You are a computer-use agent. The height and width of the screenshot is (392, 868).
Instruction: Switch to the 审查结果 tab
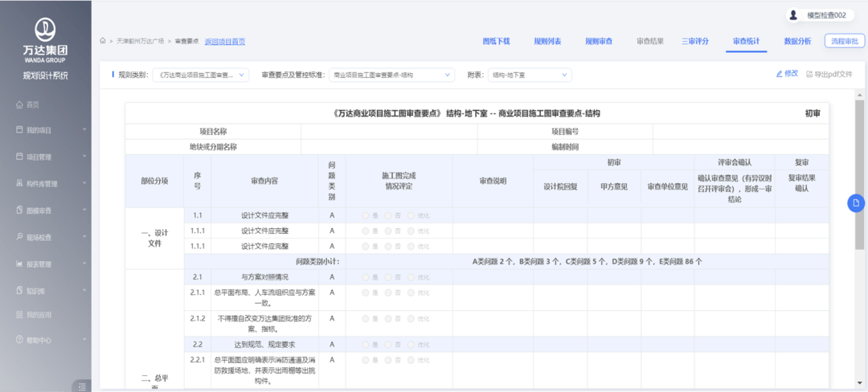tap(650, 42)
